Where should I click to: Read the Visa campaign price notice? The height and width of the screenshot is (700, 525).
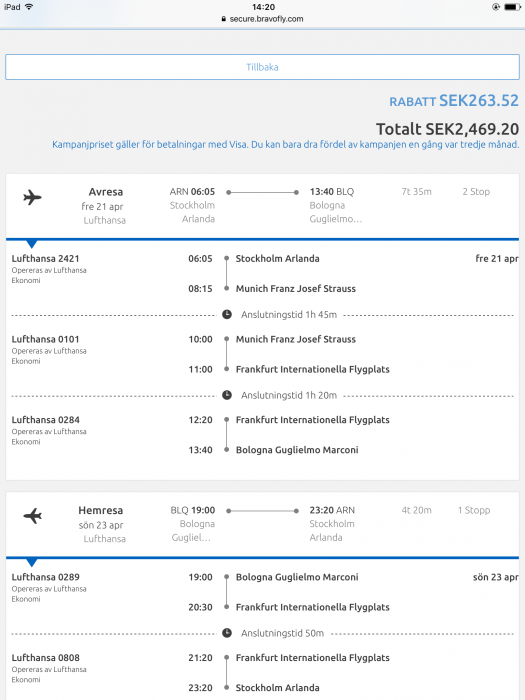(x=286, y=145)
